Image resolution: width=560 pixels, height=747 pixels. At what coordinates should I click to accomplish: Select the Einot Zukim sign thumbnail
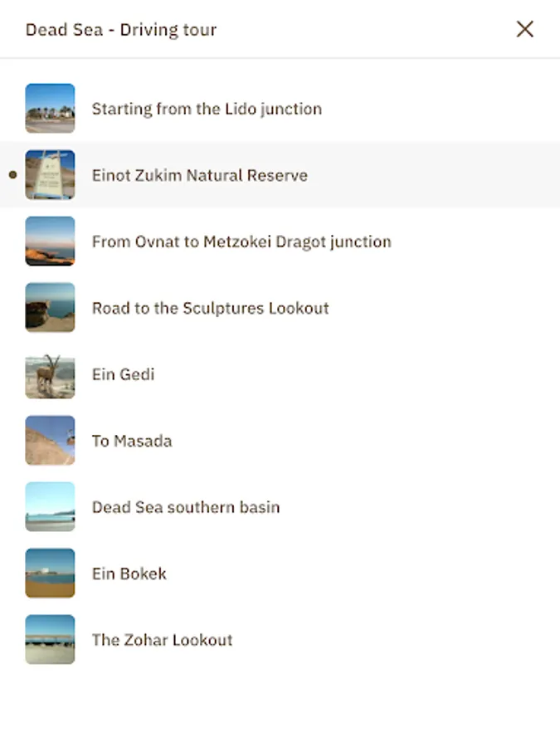click(x=50, y=175)
